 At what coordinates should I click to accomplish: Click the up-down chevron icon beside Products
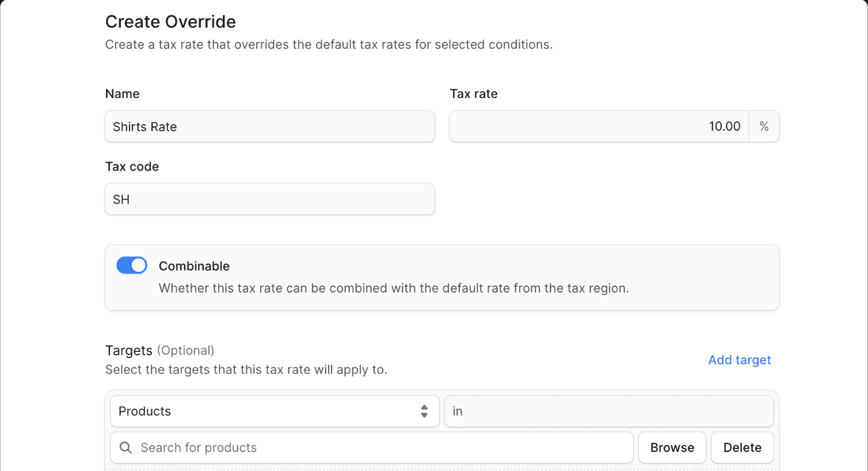point(424,411)
